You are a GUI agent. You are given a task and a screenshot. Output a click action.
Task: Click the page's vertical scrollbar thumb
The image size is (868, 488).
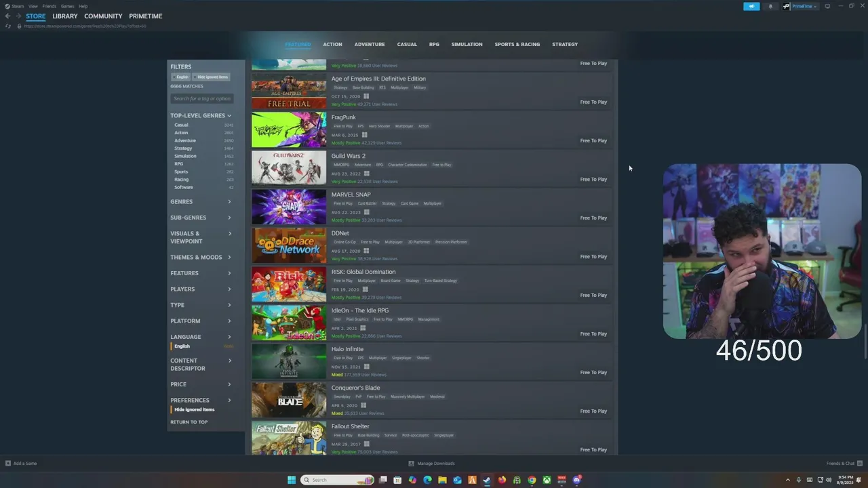tap(865, 342)
